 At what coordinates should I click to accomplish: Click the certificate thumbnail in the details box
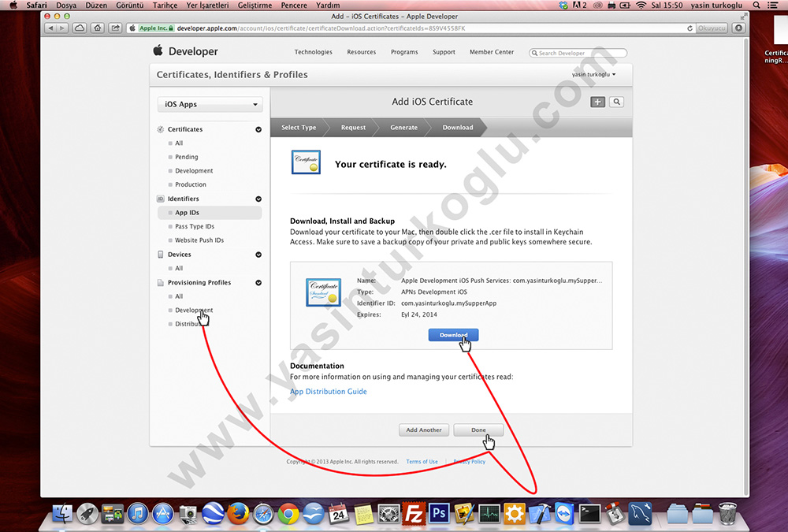coord(324,292)
